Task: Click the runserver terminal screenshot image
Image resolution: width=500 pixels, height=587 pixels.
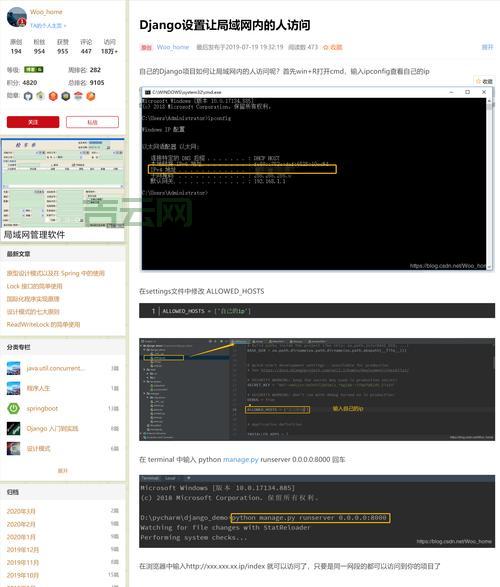Action: click(x=317, y=511)
